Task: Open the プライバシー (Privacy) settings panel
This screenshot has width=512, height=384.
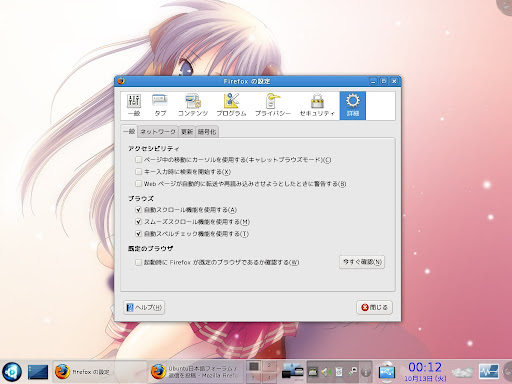Action: 273,105
